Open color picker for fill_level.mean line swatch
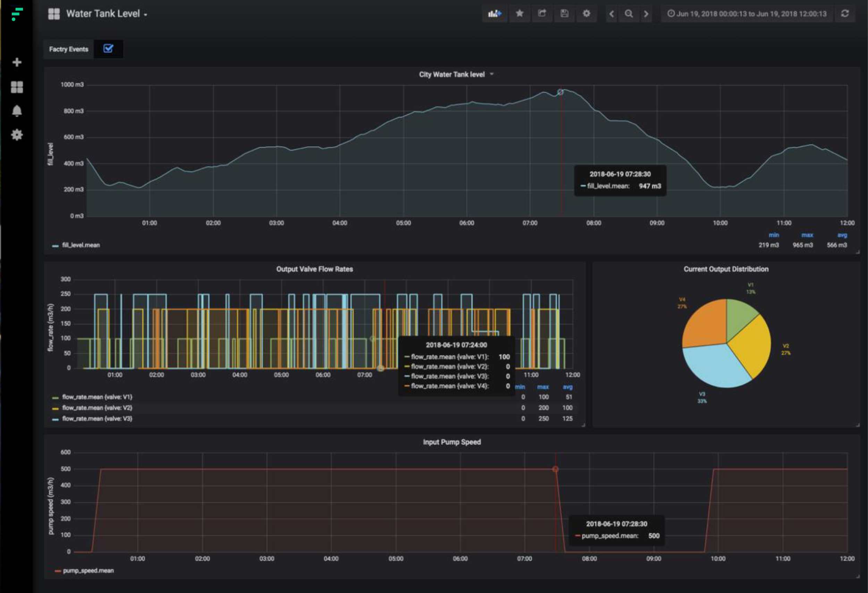868x593 pixels. (55, 246)
